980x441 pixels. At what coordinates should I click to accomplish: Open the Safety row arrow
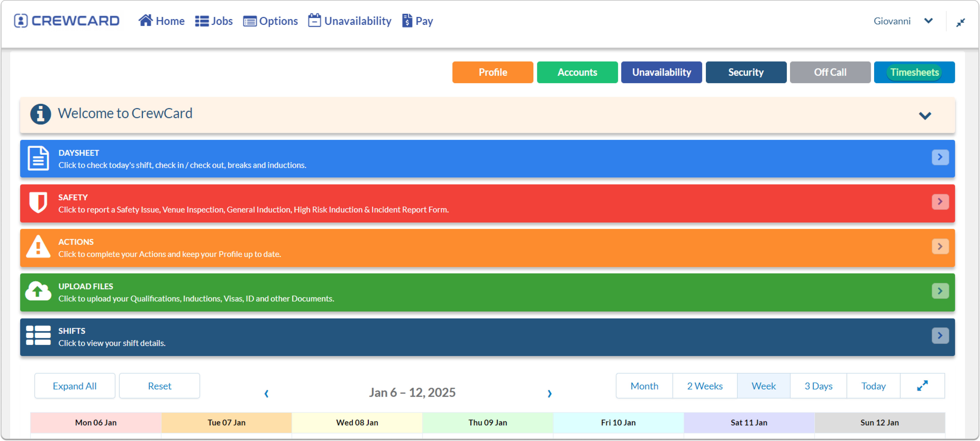point(940,201)
